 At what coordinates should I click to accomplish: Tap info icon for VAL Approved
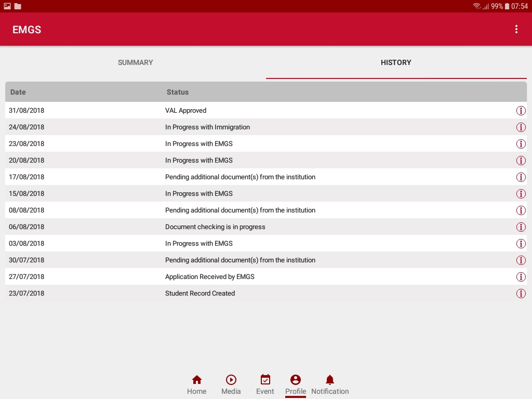[521, 111]
